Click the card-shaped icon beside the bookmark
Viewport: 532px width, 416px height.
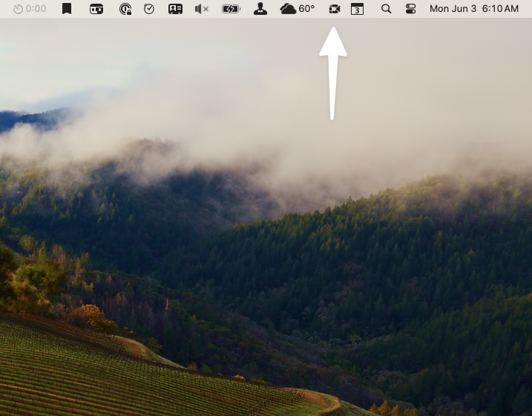pyautogui.click(x=96, y=9)
